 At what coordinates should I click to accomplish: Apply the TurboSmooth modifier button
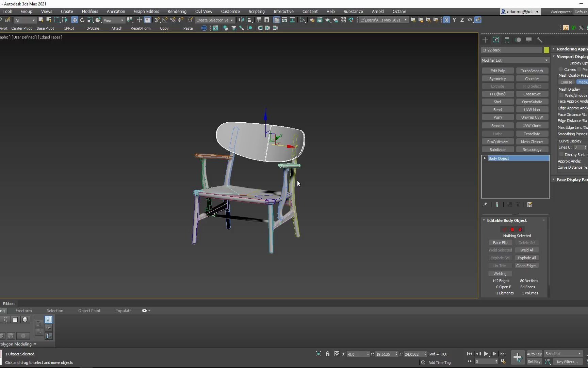[532, 71]
